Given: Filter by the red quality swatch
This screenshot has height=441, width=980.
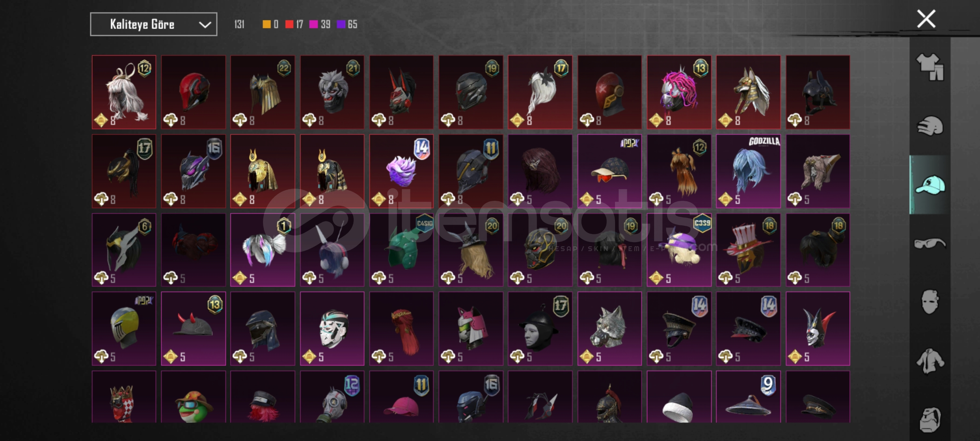Looking at the screenshot, I should (x=289, y=24).
